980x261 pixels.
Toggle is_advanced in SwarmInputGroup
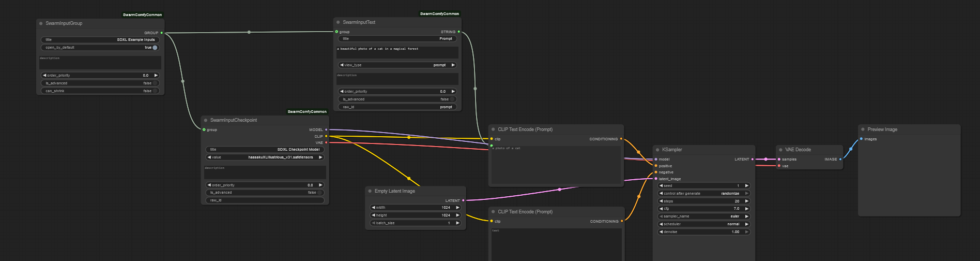pyautogui.click(x=100, y=83)
